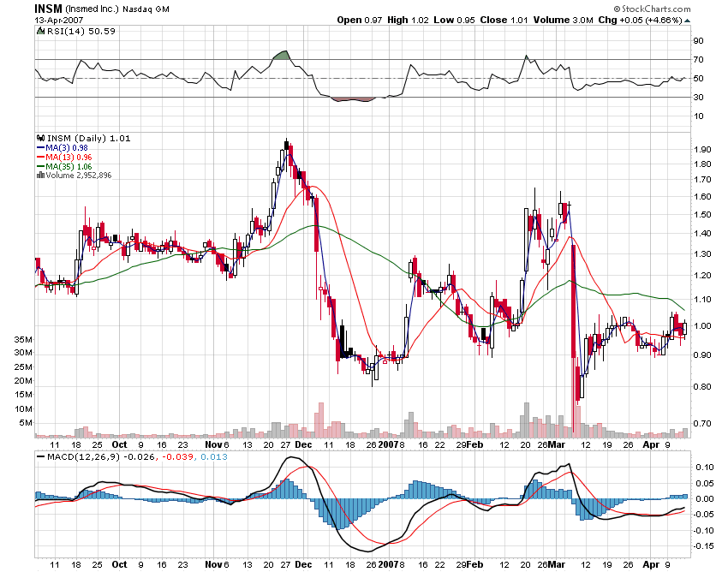728x572 pixels.
Task: Click the green MA(35) legend line
Action: 40,167
